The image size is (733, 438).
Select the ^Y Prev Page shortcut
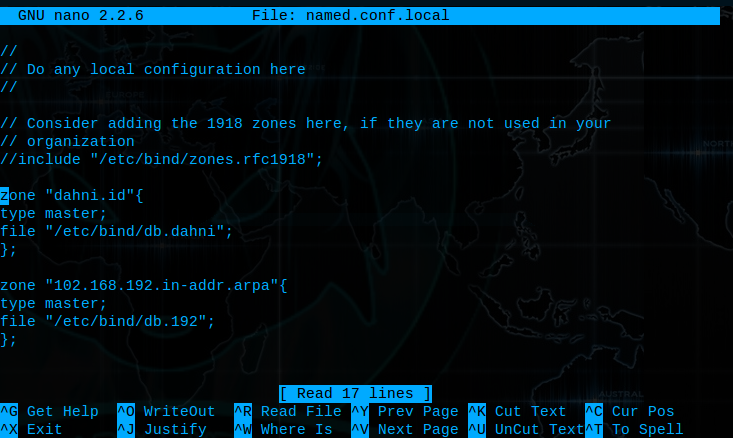pyautogui.click(x=405, y=411)
